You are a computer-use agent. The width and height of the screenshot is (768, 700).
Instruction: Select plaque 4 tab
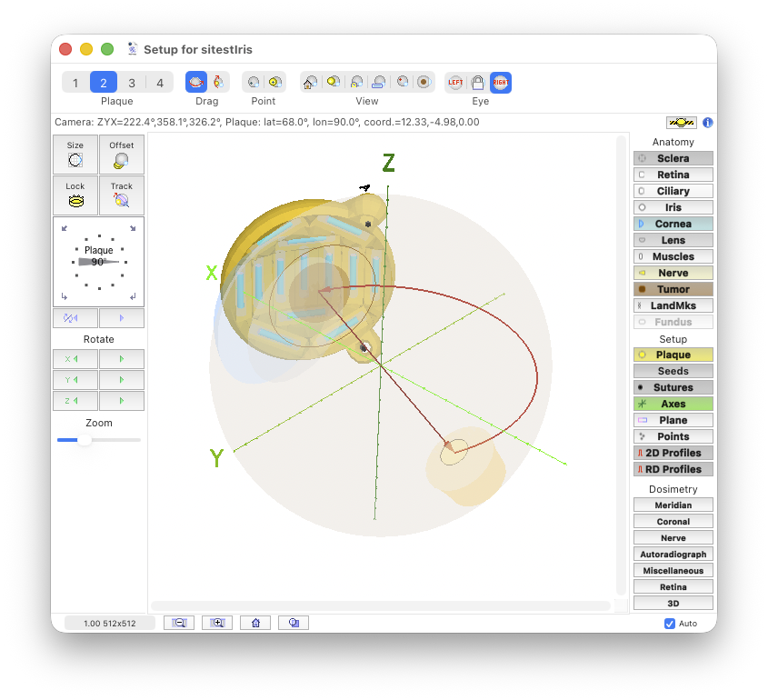point(160,83)
